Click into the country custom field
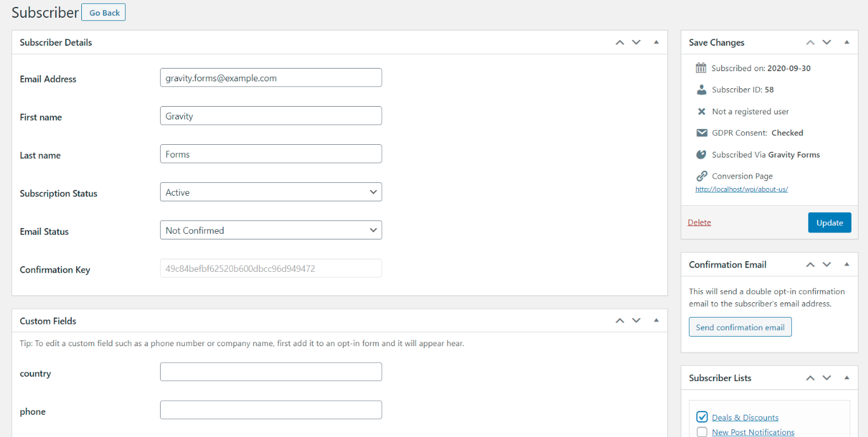The height and width of the screenshot is (437, 868). coord(271,372)
